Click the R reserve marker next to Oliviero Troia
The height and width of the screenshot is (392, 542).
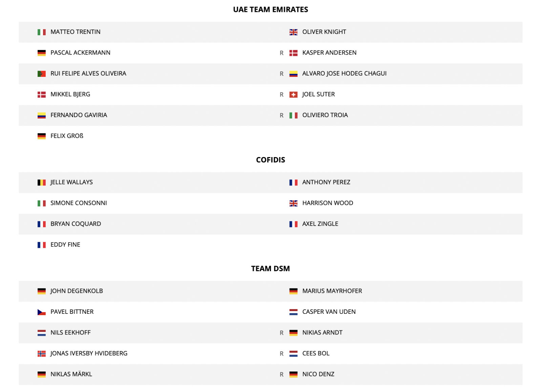pyautogui.click(x=282, y=115)
